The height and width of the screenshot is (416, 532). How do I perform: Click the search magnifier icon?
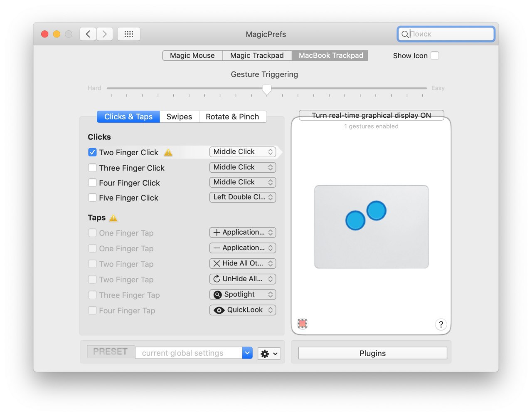[405, 34]
